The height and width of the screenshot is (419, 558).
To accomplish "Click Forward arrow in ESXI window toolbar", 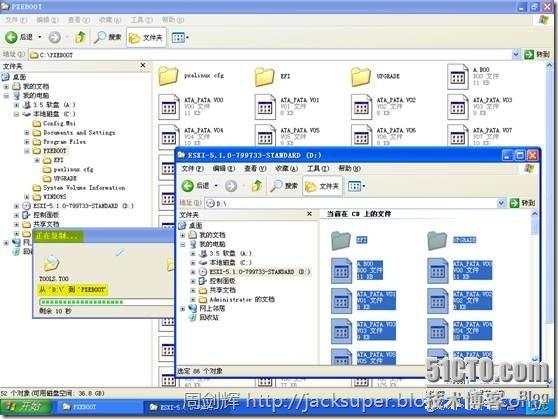I will tap(231, 185).
